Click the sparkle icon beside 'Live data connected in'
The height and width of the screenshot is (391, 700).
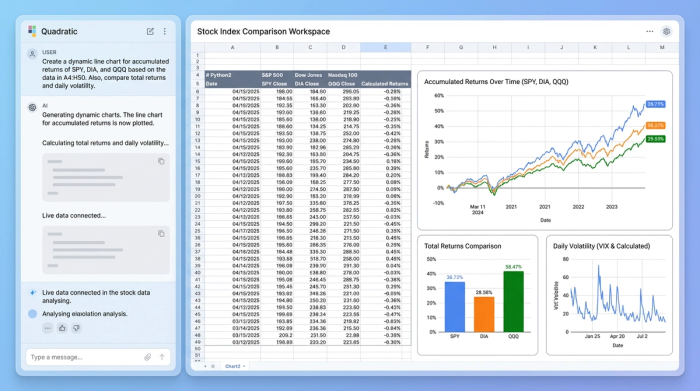click(x=33, y=293)
